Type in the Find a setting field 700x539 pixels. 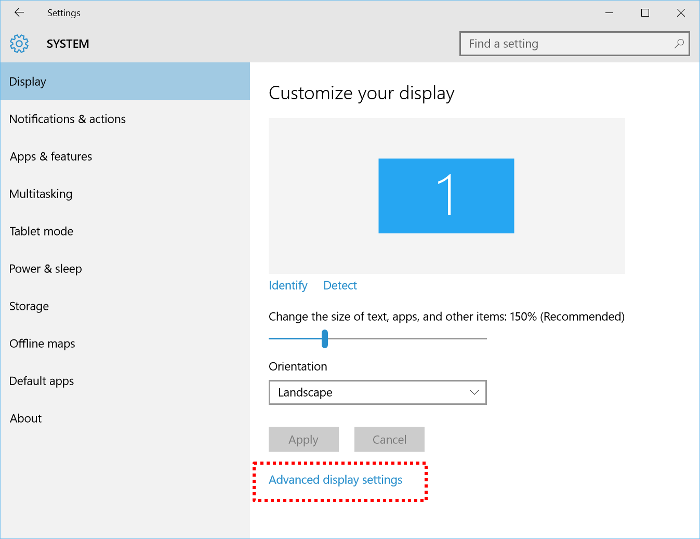click(x=565, y=44)
